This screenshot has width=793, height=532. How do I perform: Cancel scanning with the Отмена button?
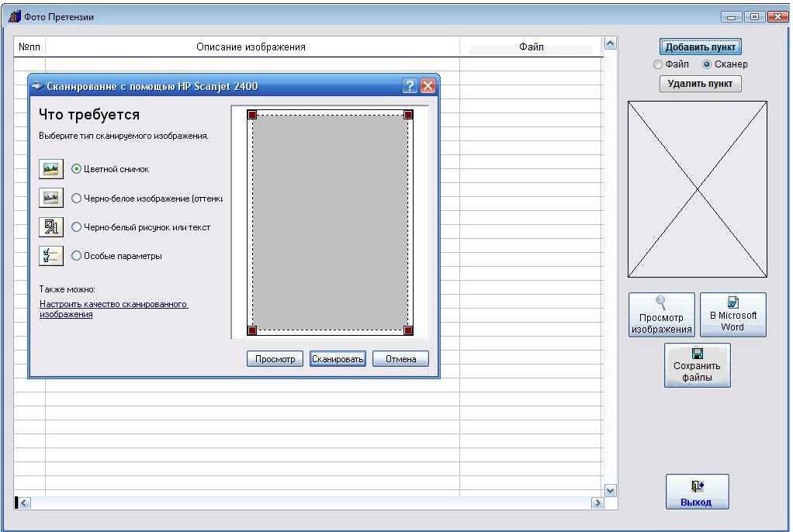pyautogui.click(x=400, y=358)
